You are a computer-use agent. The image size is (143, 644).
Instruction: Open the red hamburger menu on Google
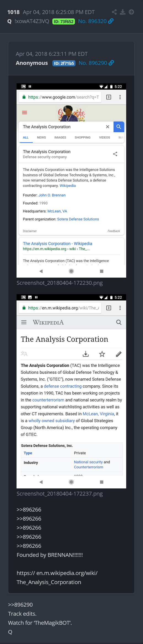[25, 112]
